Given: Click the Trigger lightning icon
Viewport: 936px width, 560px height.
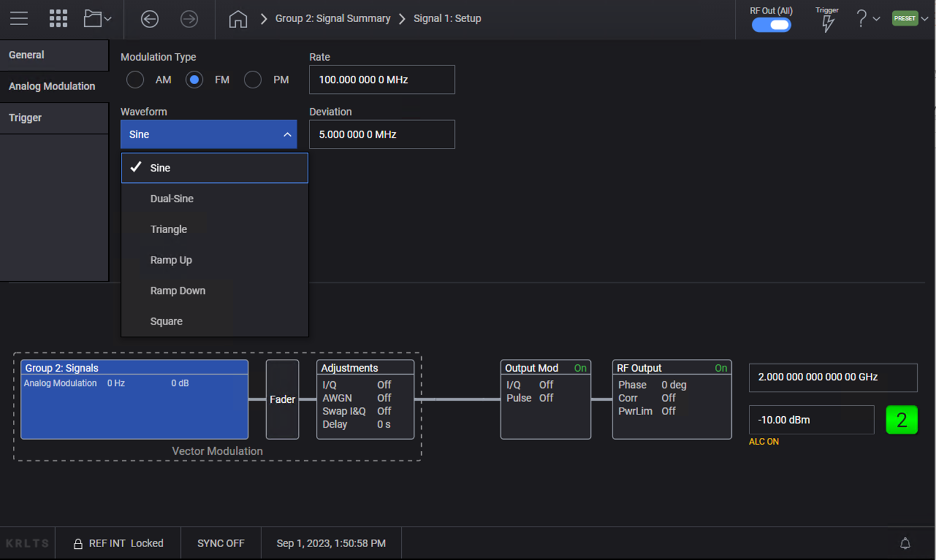Looking at the screenshot, I should [x=827, y=23].
